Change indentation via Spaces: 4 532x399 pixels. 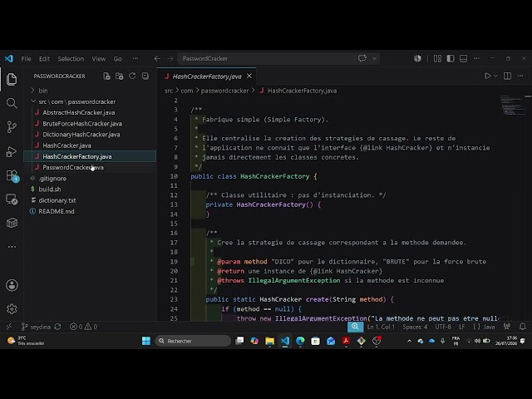[415, 327]
